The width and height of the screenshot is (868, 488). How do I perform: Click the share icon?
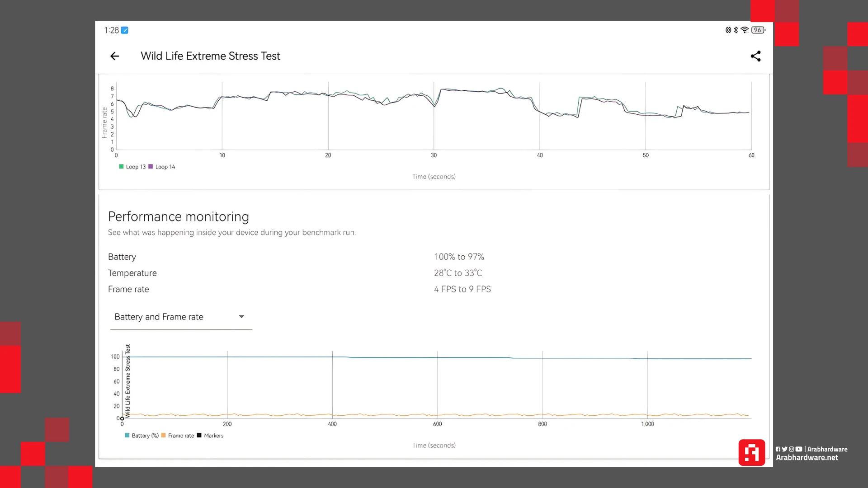point(755,56)
